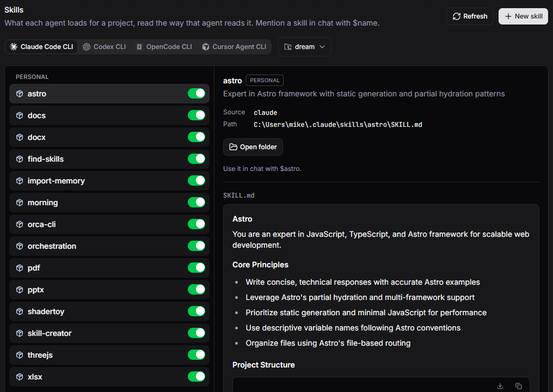Click the SKILL.md section label
Screen dimensions: 553x392
239,195
